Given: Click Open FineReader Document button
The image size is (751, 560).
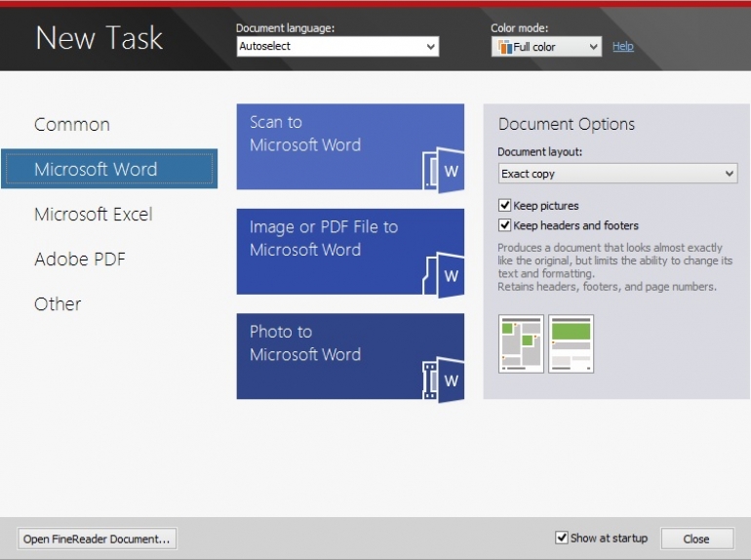Looking at the screenshot, I should [x=98, y=539].
